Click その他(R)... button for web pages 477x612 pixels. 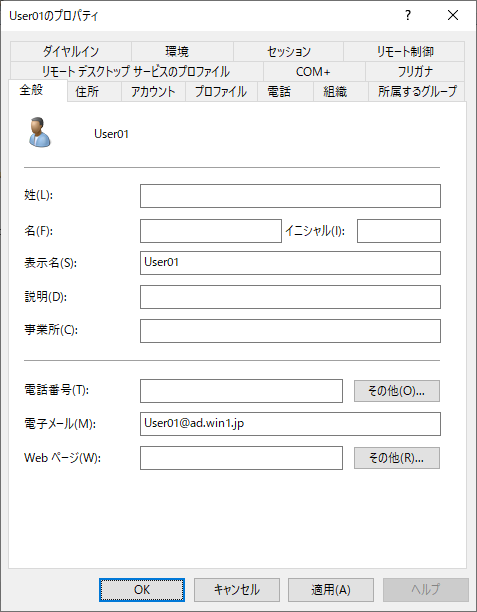pos(397,458)
